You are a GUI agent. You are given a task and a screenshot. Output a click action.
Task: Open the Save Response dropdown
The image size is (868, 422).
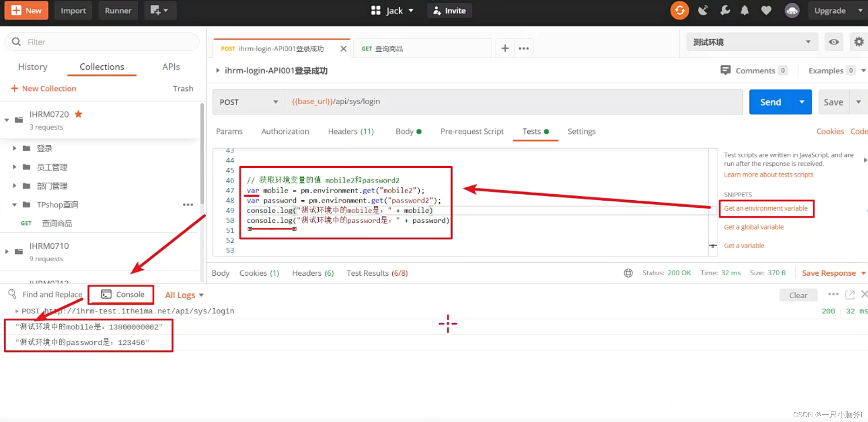(863, 273)
